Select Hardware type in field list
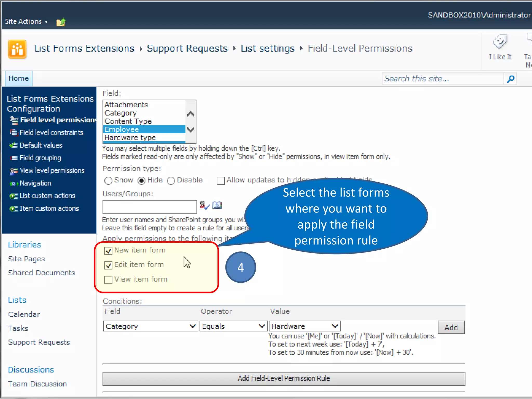Image resolution: width=532 pixels, height=399 pixels. click(144, 137)
